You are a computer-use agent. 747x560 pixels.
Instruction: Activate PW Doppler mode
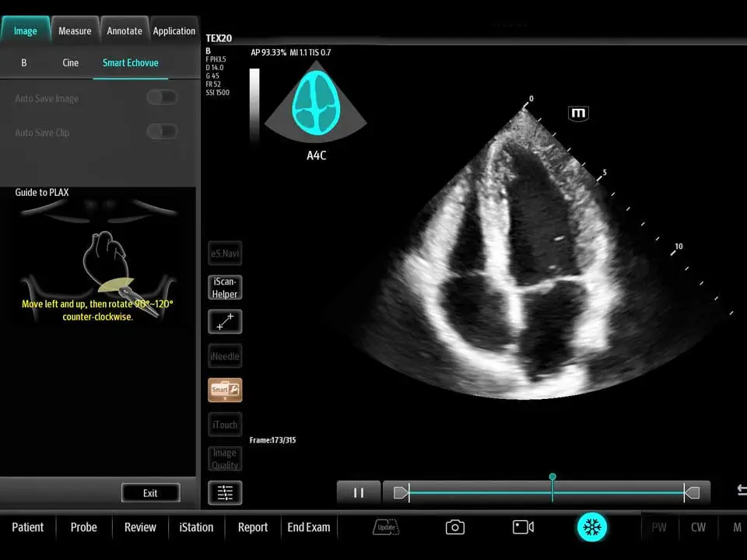[658, 527]
